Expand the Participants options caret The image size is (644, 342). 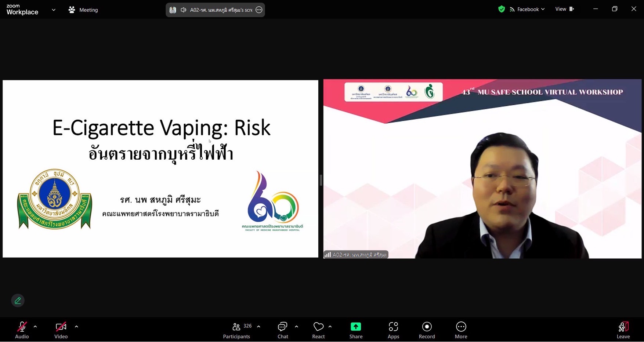[259, 326]
